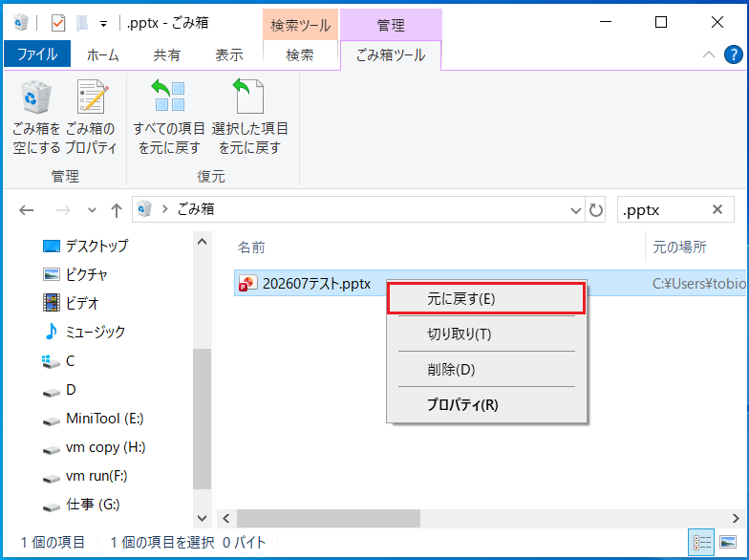Select the ごみ箱ツール tab
Viewport: 749px width, 560px height.
(x=391, y=55)
